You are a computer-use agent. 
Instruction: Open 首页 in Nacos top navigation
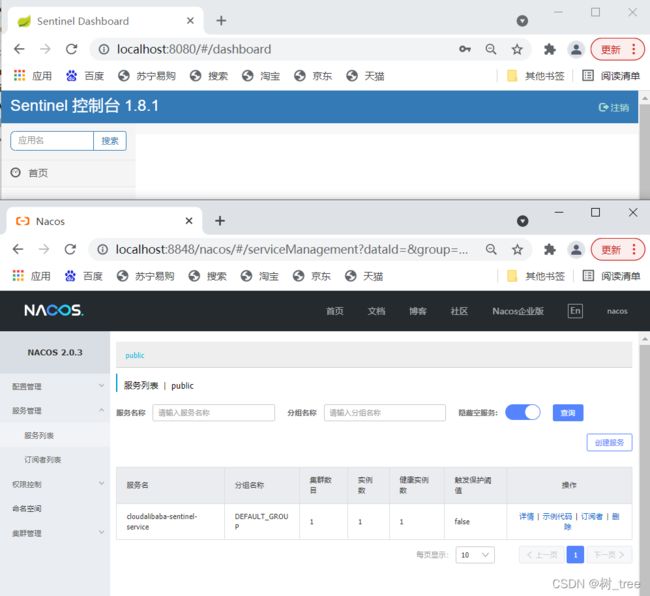coord(335,311)
